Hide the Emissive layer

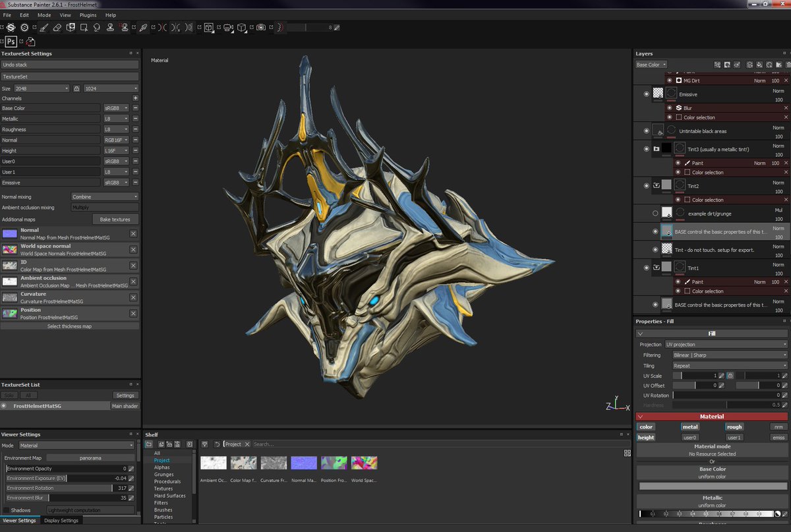646,94
